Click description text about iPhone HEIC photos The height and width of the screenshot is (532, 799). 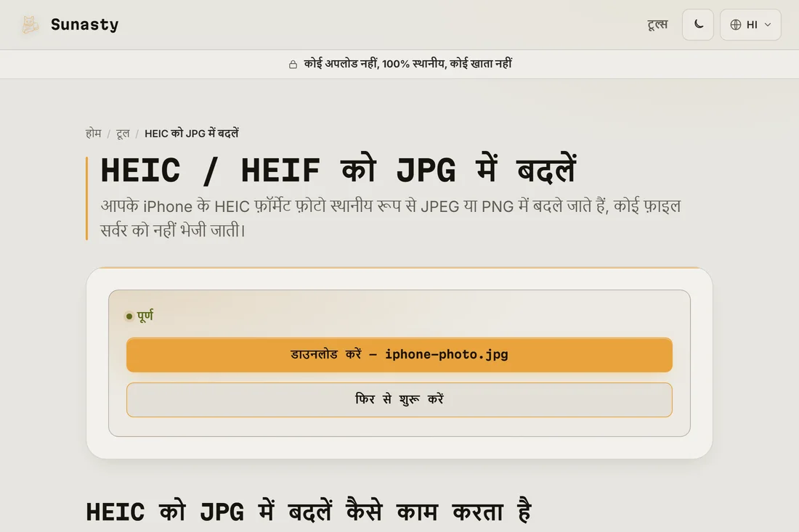390,218
